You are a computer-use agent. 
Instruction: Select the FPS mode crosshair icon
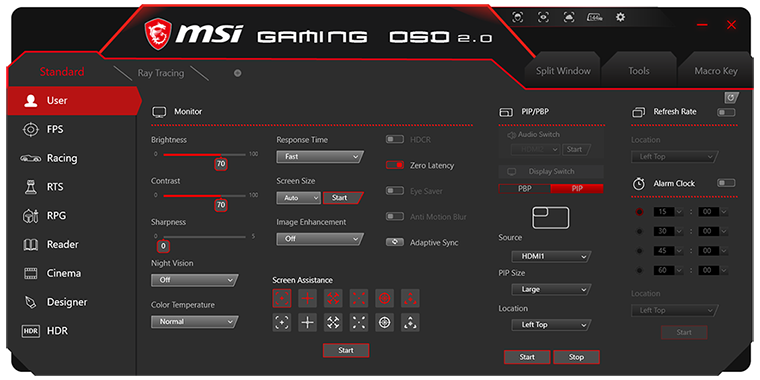pyautogui.click(x=31, y=130)
